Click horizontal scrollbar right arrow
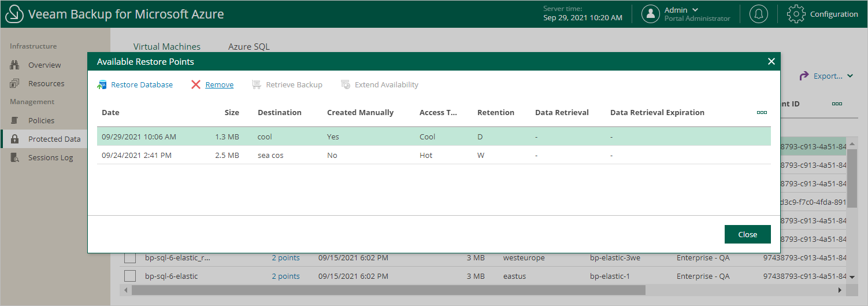Viewport: 868px width, 306px height. tap(840, 290)
